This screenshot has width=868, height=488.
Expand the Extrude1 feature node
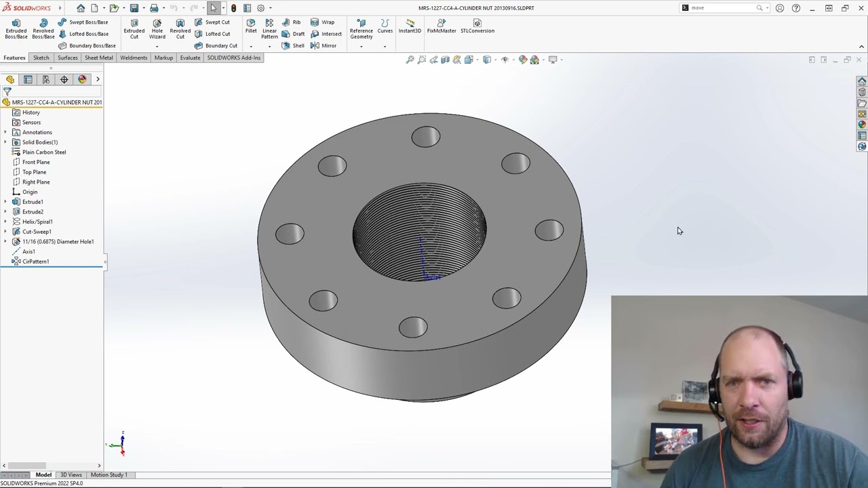5,202
